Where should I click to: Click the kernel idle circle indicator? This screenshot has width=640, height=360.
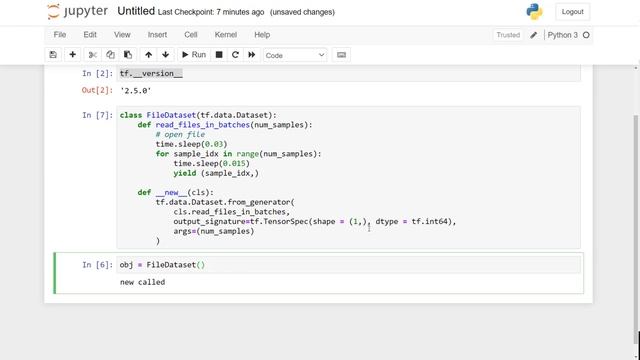point(586,35)
